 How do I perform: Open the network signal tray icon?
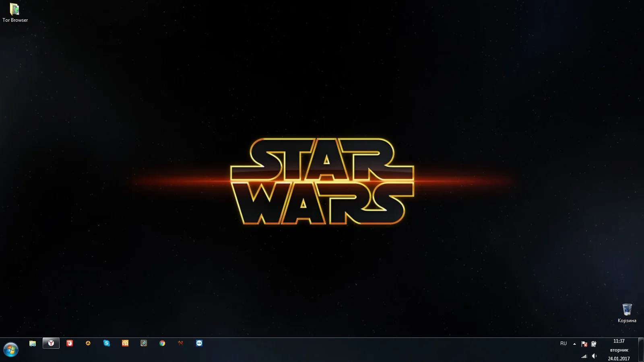pyautogui.click(x=584, y=356)
